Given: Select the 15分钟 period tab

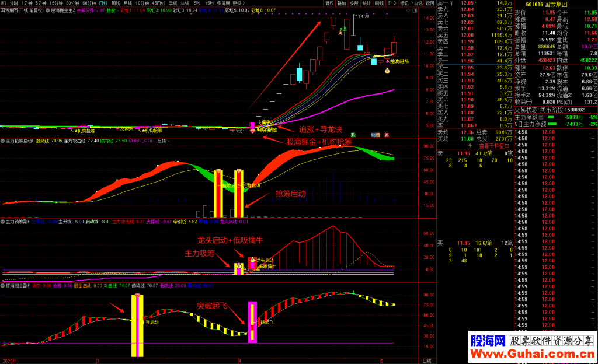Looking at the screenshot, I should (x=56, y=3).
